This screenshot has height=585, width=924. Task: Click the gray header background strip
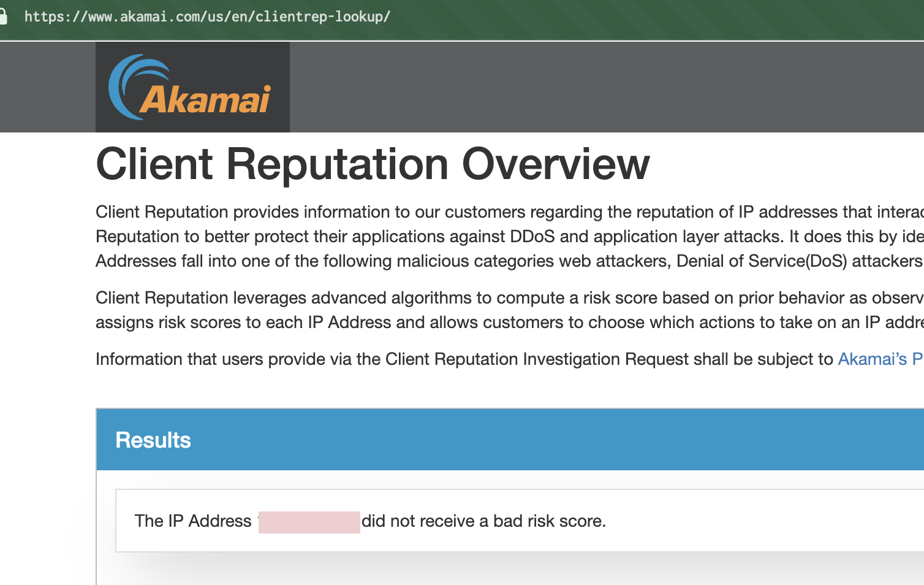613,86
